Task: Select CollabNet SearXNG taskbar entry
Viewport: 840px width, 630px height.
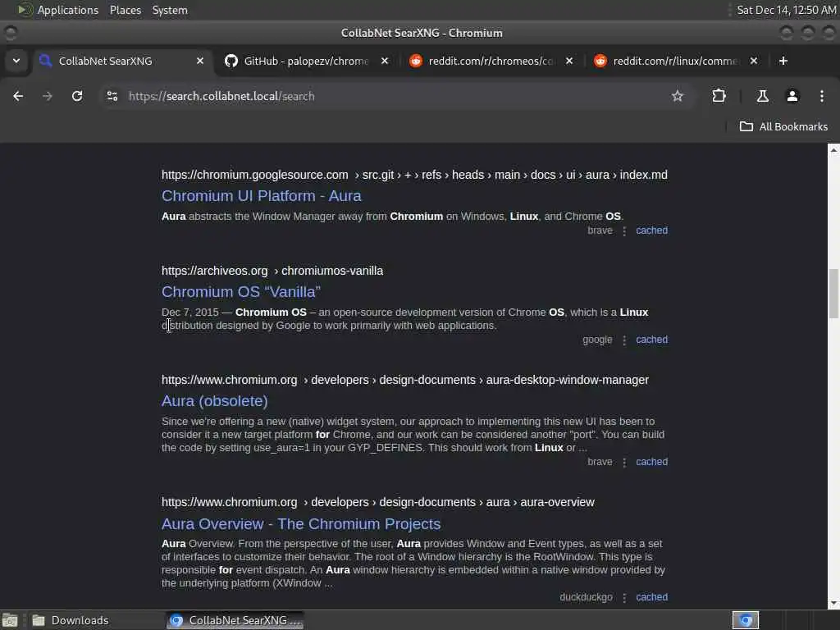Action: [x=235, y=620]
